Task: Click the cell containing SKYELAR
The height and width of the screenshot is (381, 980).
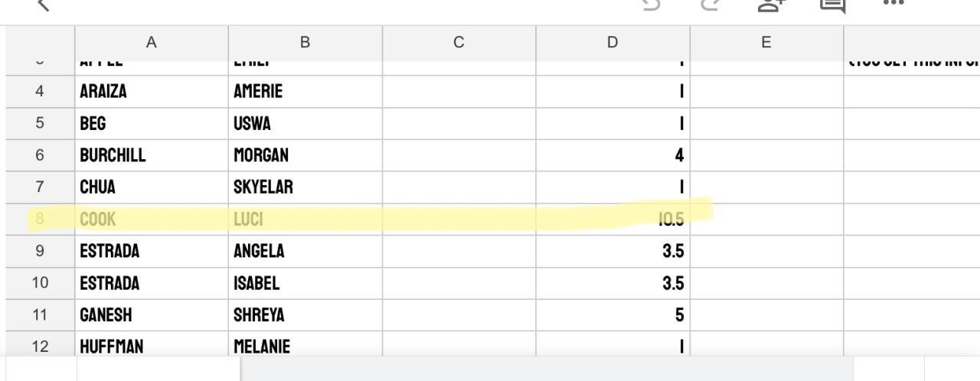Action: click(305, 187)
